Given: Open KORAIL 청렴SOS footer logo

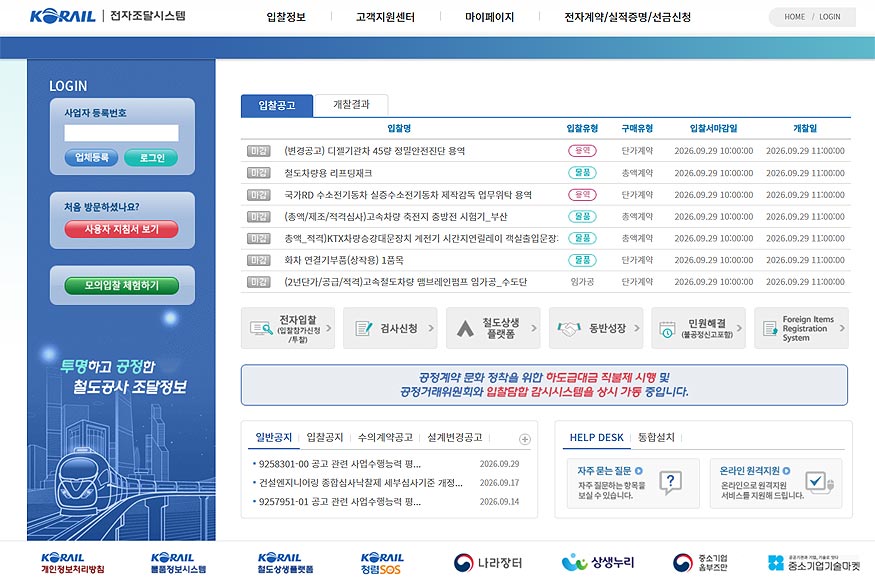Looking at the screenshot, I should pos(382,563).
